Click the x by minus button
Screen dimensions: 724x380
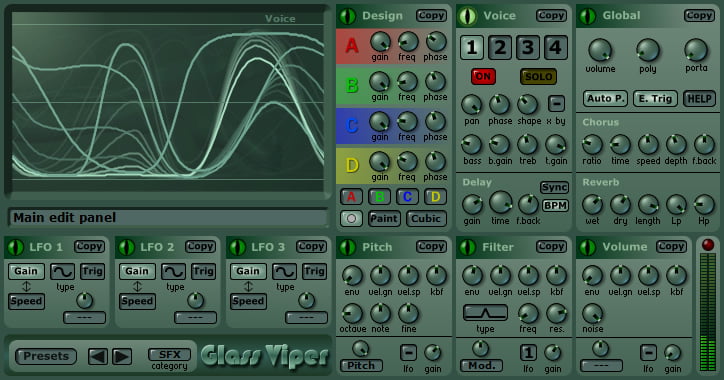[556, 103]
